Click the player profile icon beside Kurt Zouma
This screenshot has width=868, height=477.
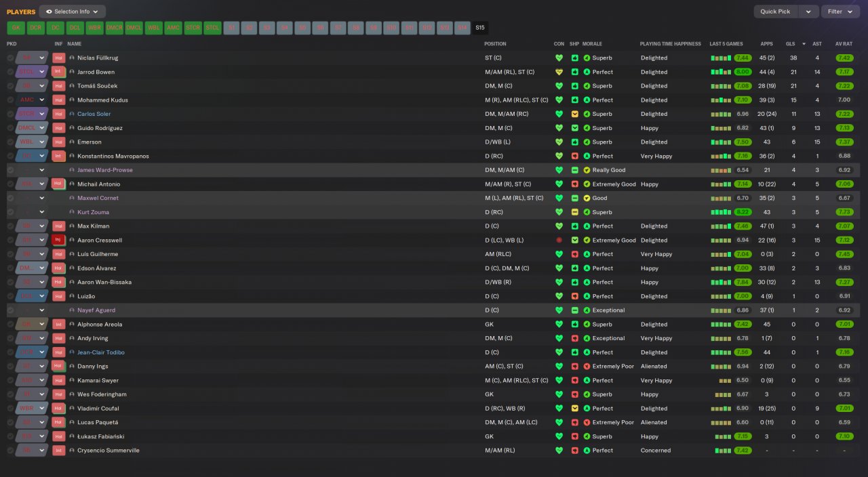pyautogui.click(x=72, y=212)
